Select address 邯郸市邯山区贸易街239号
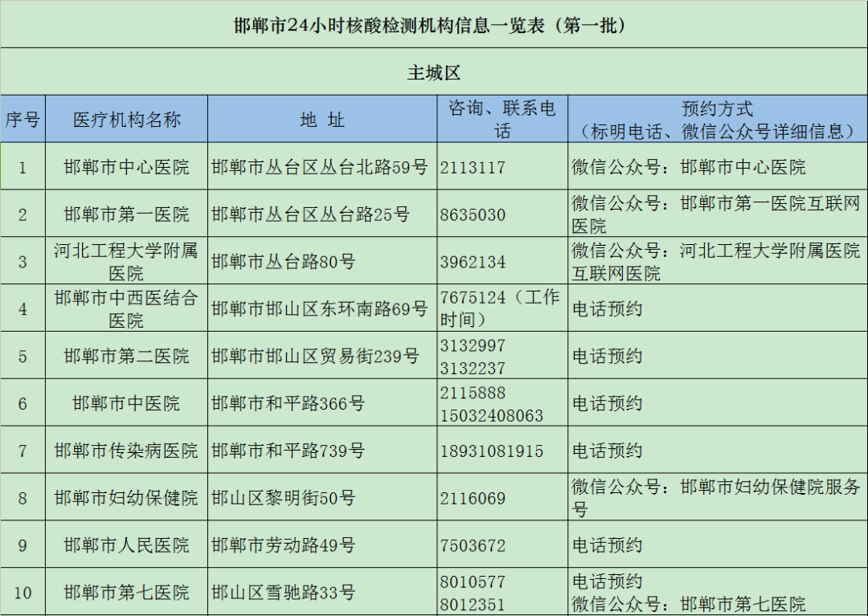Viewport: 868px width, 616px height. click(315, 356)
